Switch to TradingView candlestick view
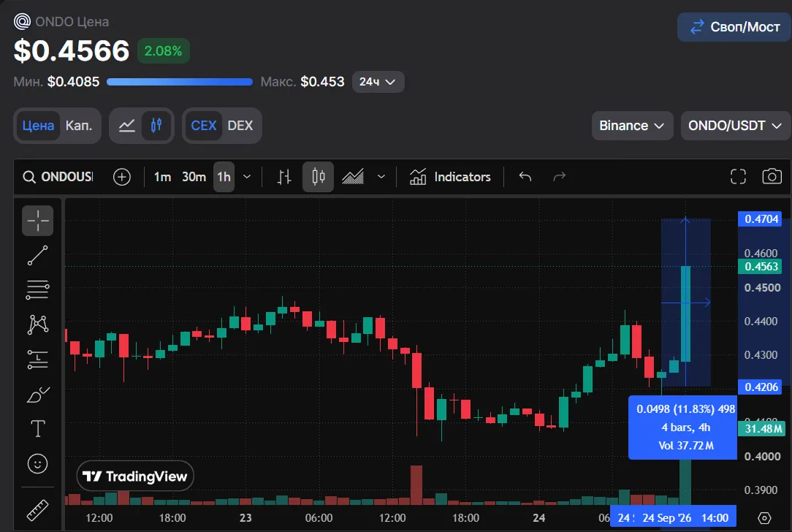 (x=156, y=125)
